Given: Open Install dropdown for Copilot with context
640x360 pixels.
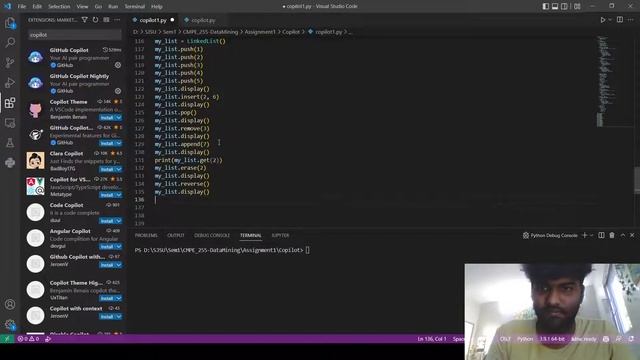Looking at the screenshot, I should pyautogui.click(x=119, y=316).
